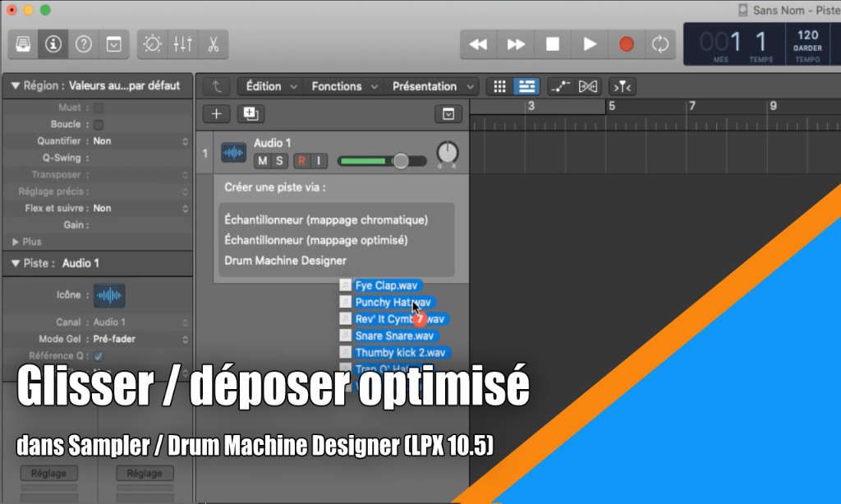841x504 pixels.
Task: Click the left Réglage button
Action: (x=49, y=473)
